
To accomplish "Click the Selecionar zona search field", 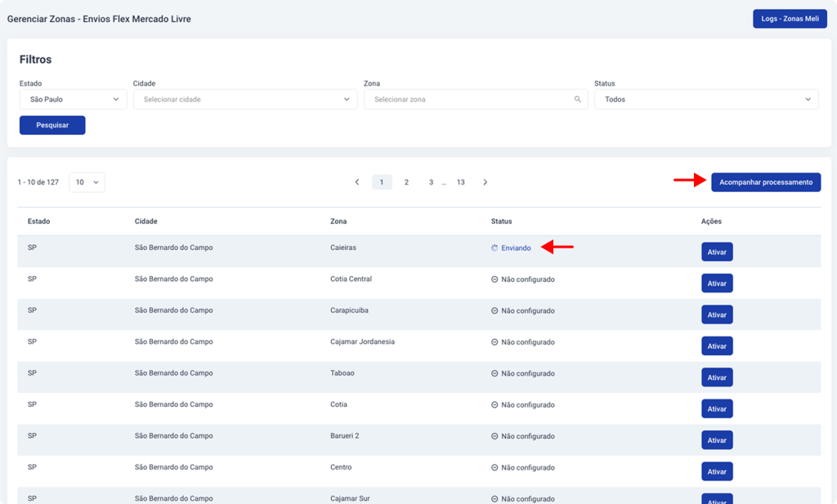I will pos(476,99).
